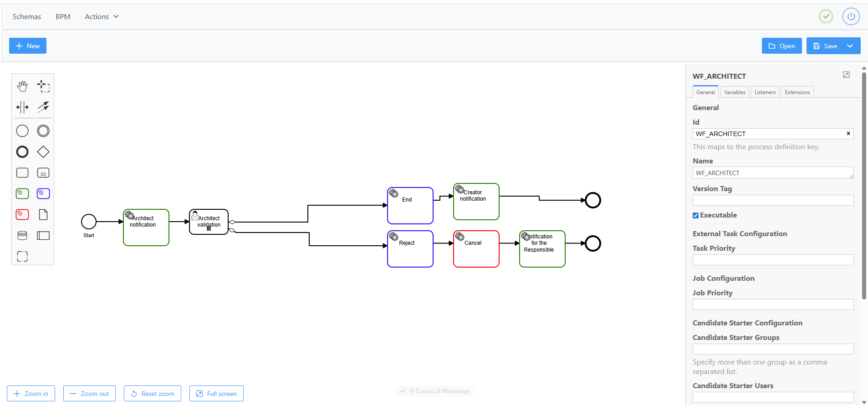The width and height of the screenshot is (868, 405).
Task: Click the New button
Action: (28, 46)
